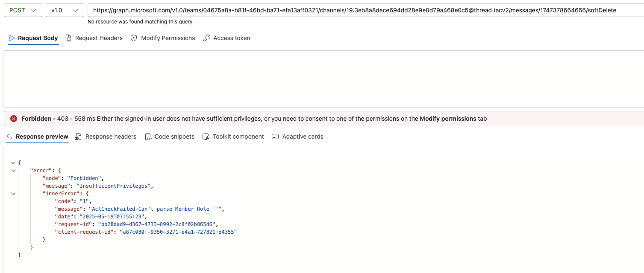Click the request-id value in the response
Screen dimensions: 644x273
[x=157, y=224]
